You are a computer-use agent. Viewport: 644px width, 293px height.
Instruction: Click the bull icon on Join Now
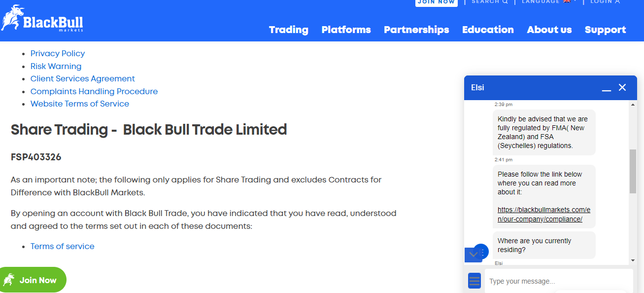pyautogui.click(x=9, y=280)
